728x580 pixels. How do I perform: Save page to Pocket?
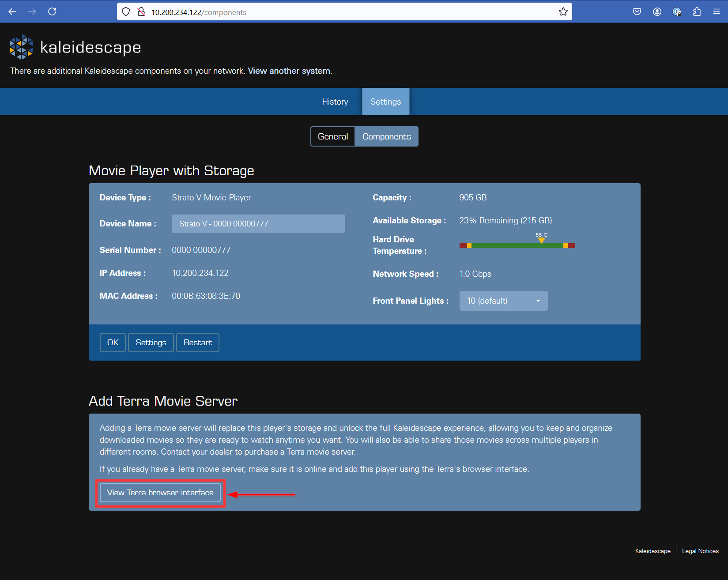[637, 11]
